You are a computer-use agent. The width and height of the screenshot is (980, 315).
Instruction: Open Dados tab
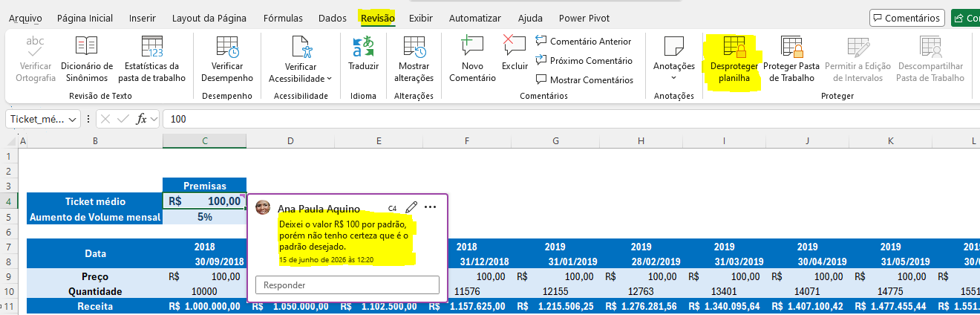point(333,17)
